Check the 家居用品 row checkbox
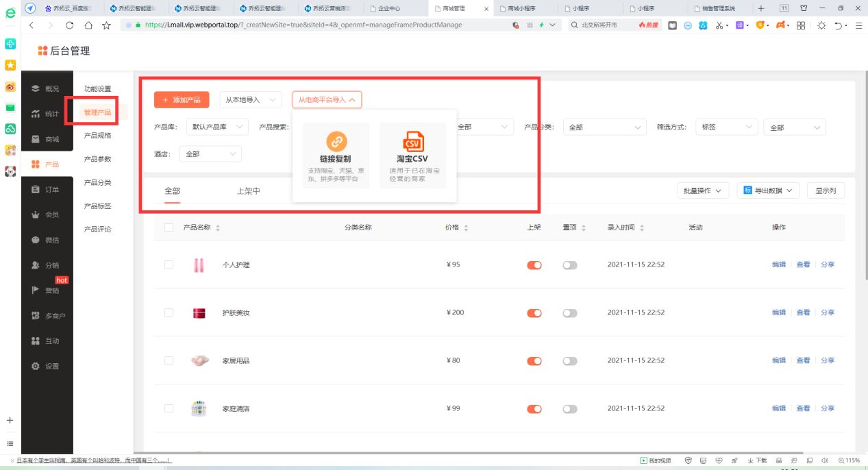 tap(168, 360)
